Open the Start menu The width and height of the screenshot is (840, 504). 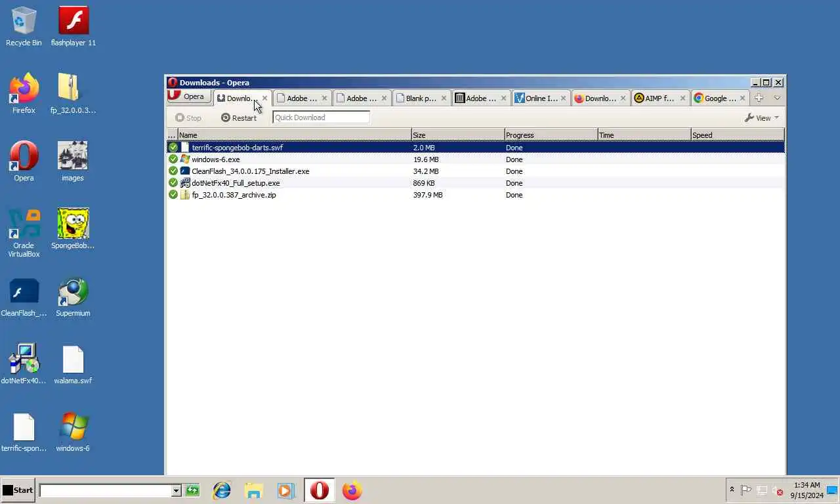point(18,490)
